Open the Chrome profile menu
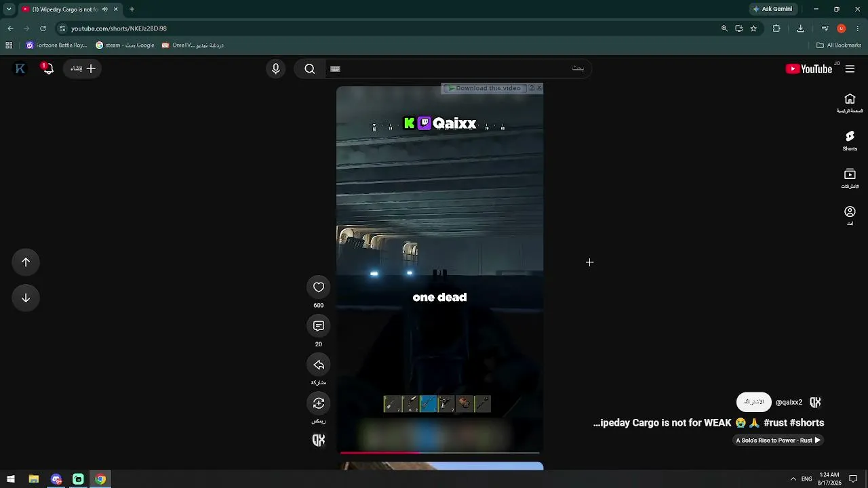Image resolution: width=868 pixels, height=488 pixels. pos(842,28)
